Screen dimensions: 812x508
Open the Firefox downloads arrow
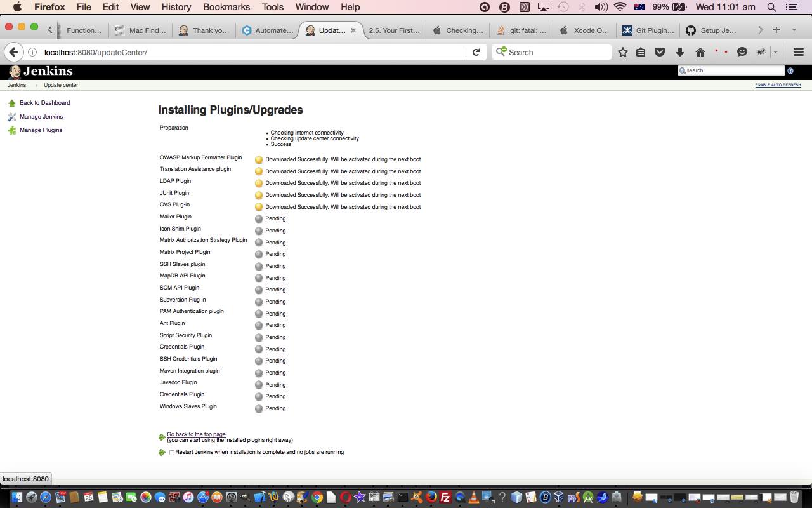(x=679, y=52)
